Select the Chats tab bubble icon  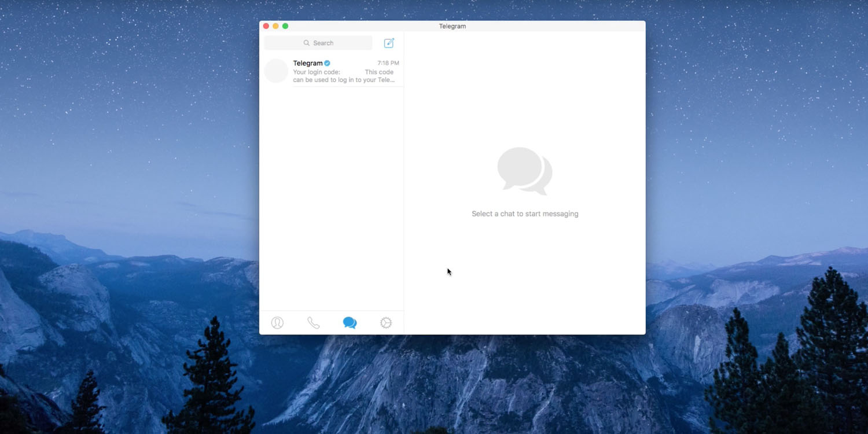click(x=350, y=323)
